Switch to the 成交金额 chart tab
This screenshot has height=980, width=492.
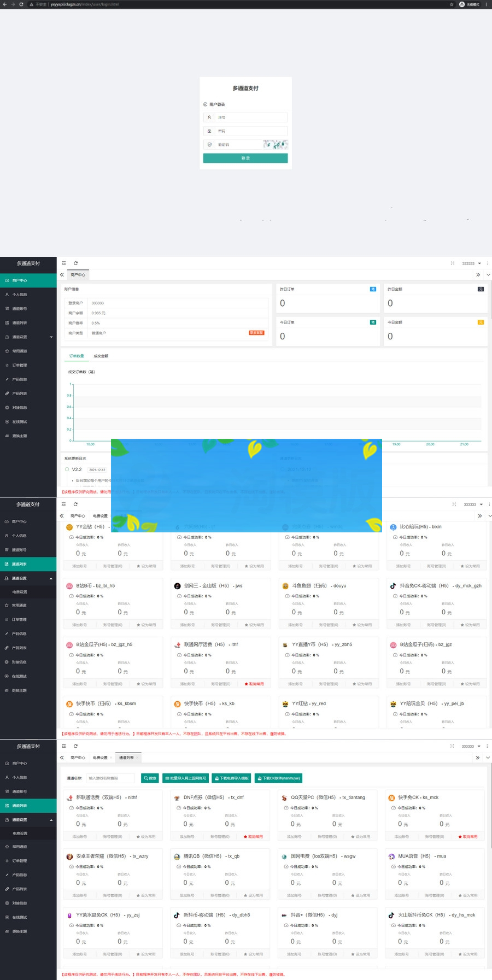101,356
